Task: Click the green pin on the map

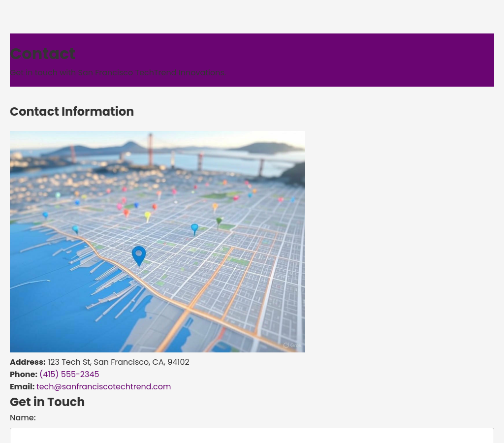Action: [x=219, y=222]
